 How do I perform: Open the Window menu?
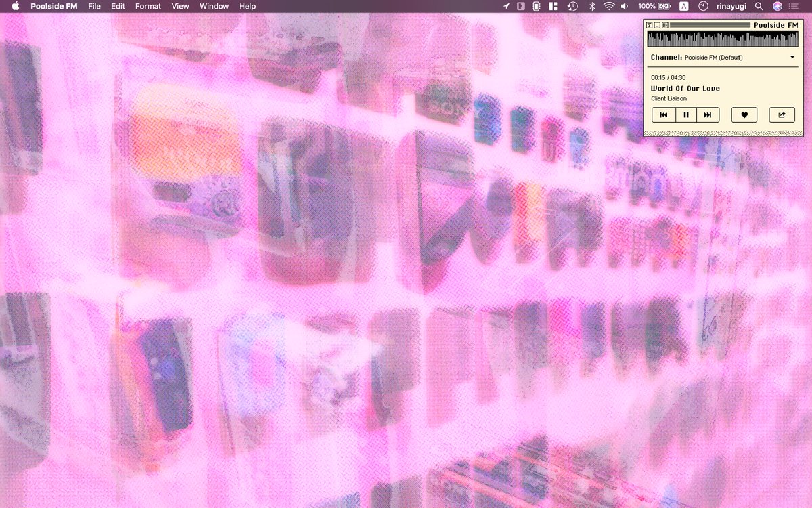click(214, 6)
